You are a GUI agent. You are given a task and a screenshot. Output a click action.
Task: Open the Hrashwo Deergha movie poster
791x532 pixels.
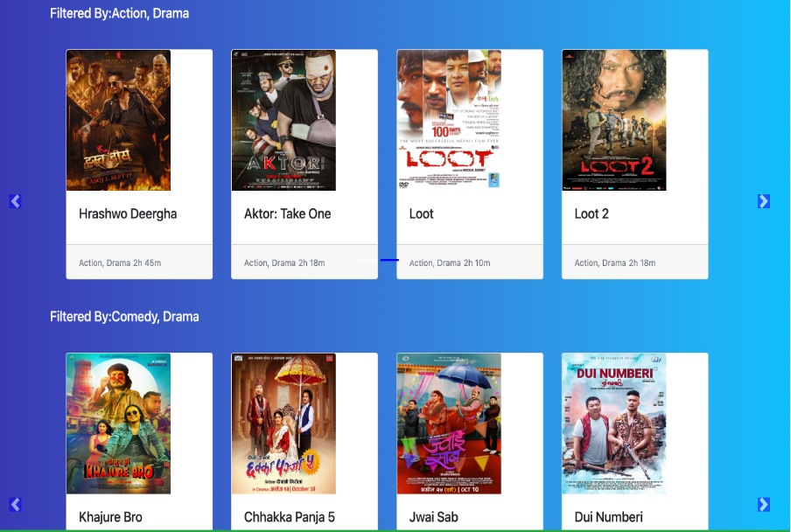coord(118,120)
